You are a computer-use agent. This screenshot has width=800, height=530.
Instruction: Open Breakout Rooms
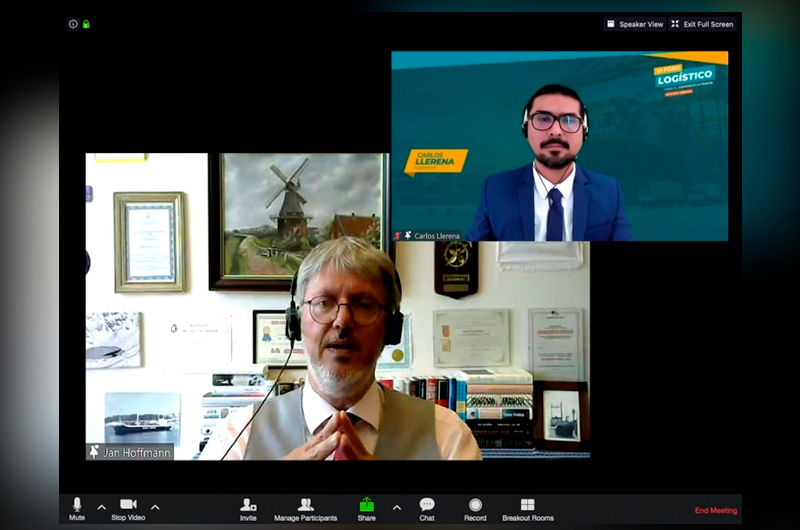527,507
